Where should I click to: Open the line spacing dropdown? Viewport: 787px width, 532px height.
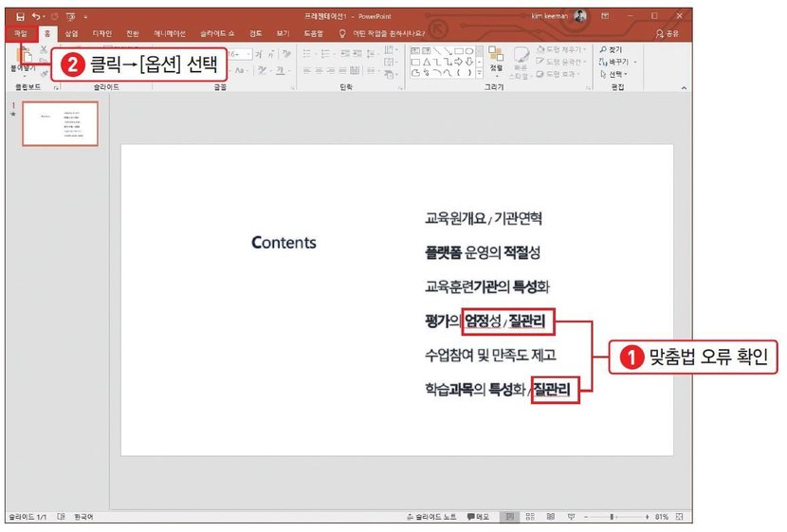point(371,53)
